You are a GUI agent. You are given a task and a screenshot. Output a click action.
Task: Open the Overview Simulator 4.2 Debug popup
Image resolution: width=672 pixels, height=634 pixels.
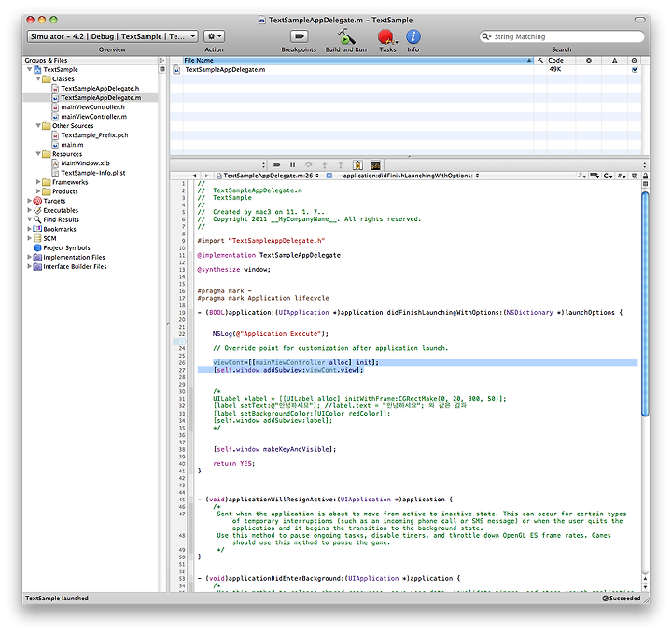coord(112,36)
